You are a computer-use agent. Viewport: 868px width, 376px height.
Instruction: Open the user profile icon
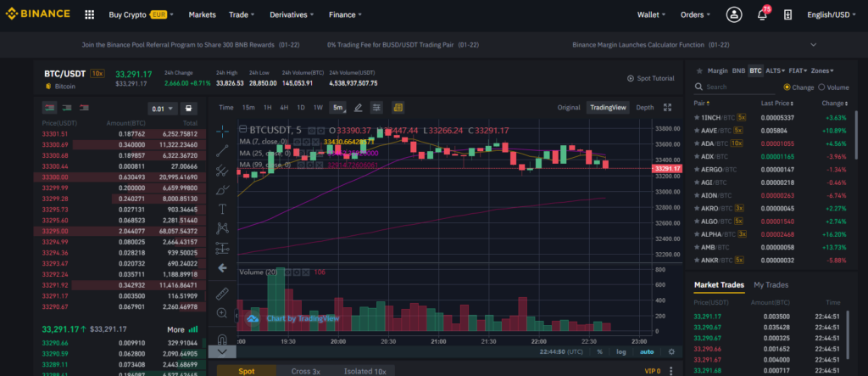[734, 14]
